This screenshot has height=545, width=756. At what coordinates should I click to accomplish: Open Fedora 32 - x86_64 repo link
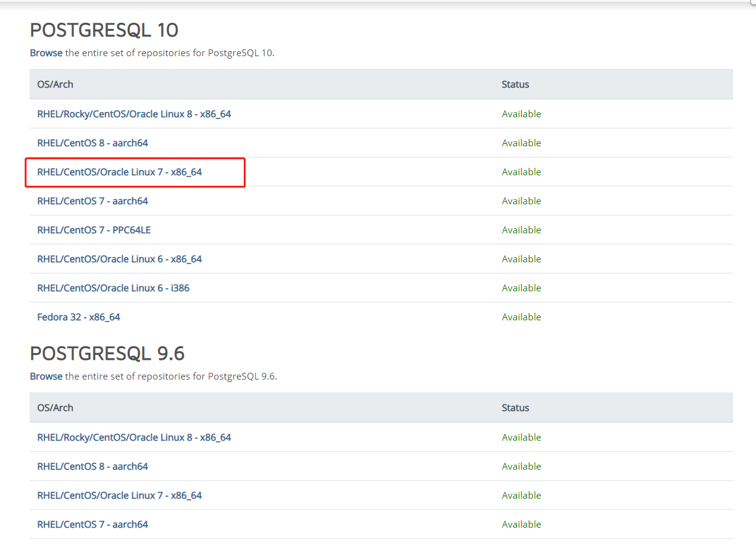pyautogui.click(x=78, y=317)
